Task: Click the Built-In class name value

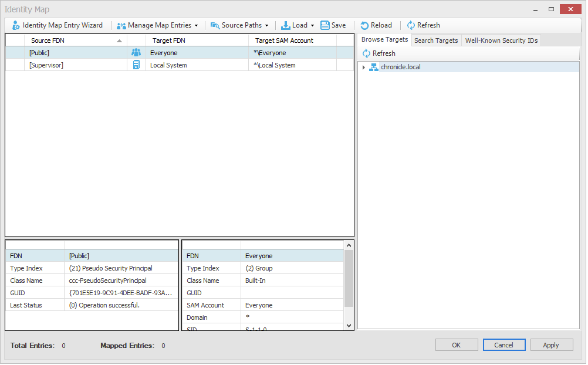Action: [x=292, y=280]
